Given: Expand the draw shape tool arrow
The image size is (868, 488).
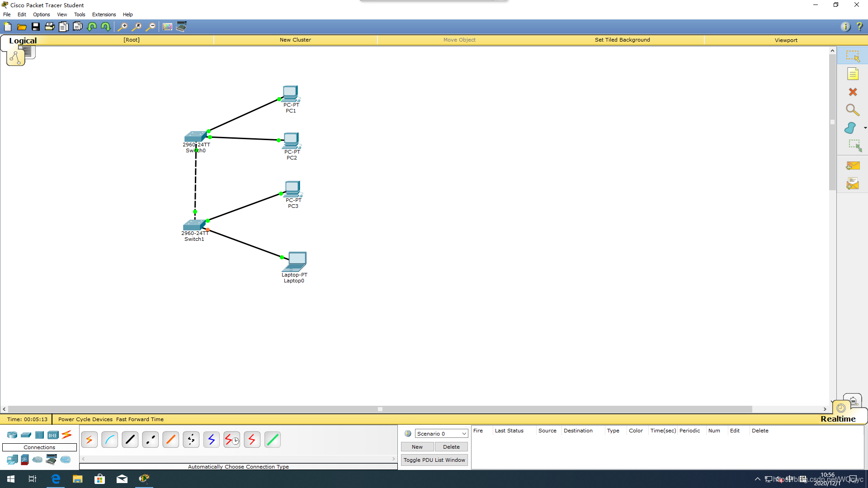Looking at the screenshot, I should point(865,128).
